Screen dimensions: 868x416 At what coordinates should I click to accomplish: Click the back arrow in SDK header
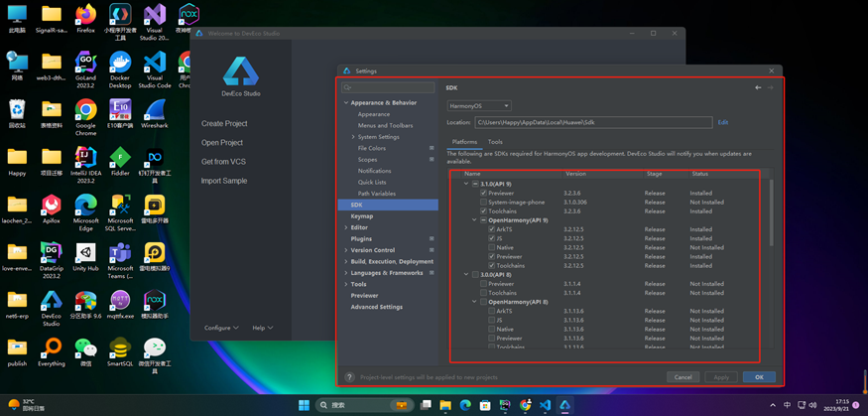[x=759, y=87]
